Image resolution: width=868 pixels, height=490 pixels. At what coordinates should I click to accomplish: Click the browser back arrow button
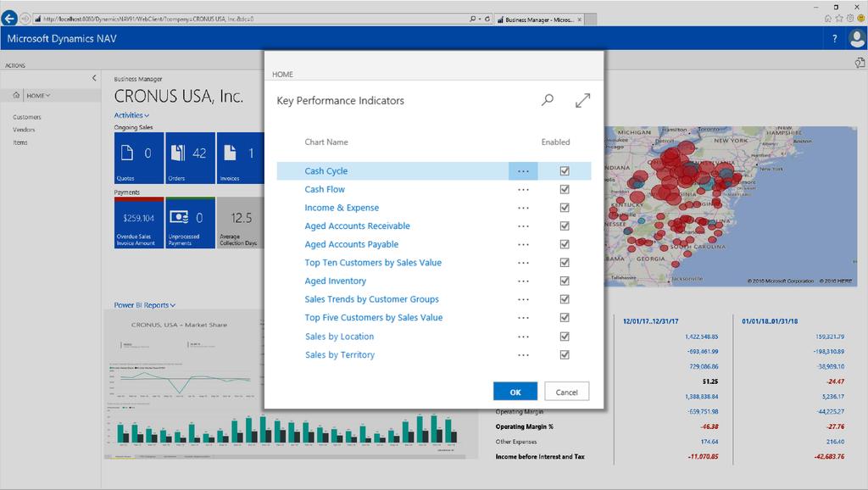pos(8,19)
